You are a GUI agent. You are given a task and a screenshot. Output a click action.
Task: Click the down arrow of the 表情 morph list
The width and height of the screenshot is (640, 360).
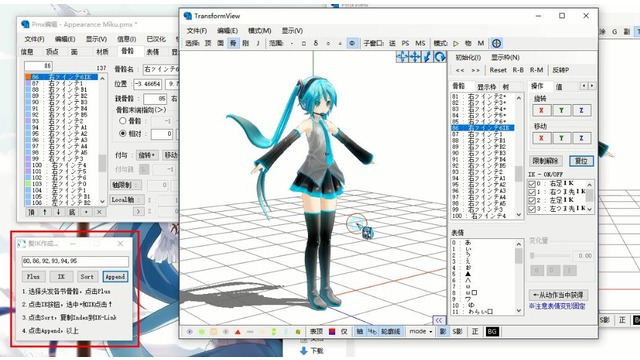pos(519,311)
